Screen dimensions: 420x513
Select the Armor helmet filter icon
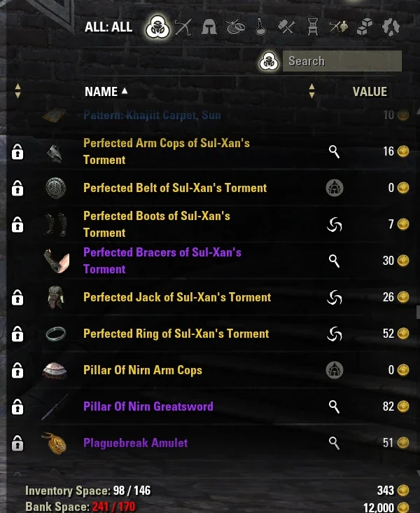209,27
